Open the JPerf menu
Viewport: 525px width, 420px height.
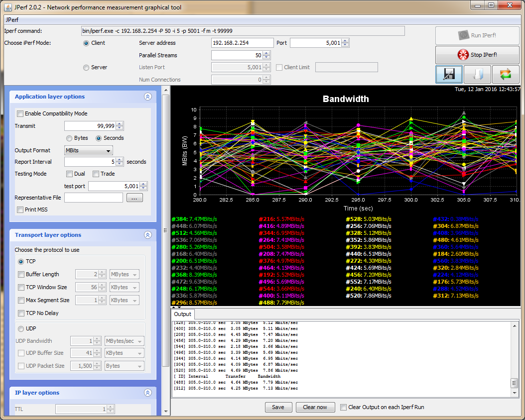[11, 20]
